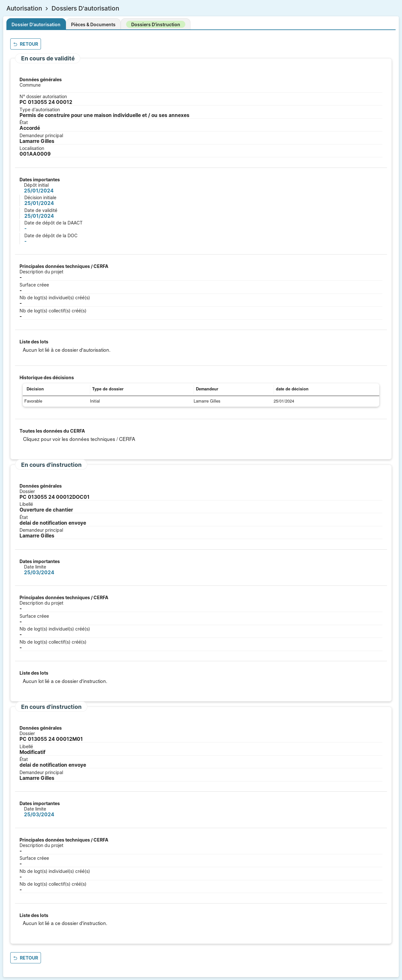Screen dimensions: 402x980
Task: Open the Dossiers D'instruction tab
Action: [155, 24]
